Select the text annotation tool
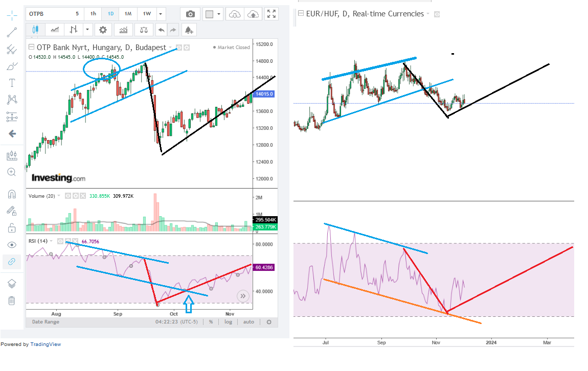 [x=11, y=83]
